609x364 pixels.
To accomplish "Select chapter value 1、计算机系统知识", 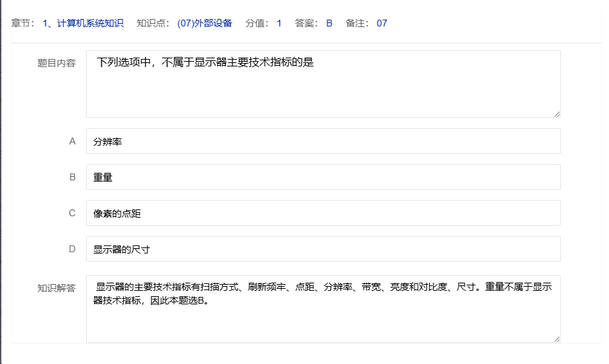I will (x=83, y=23).
